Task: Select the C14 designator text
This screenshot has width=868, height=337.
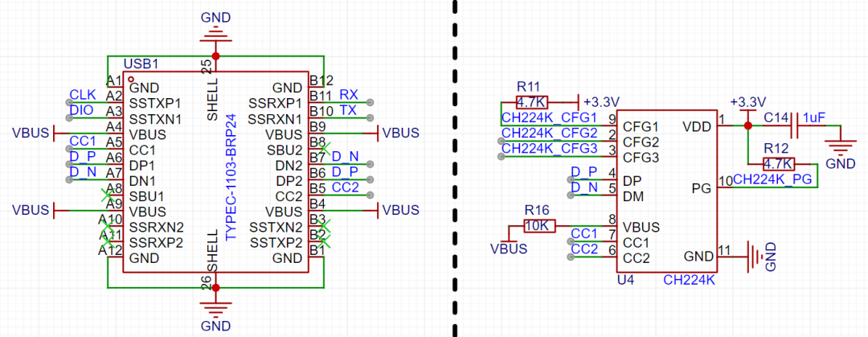Action: [775, 117]
